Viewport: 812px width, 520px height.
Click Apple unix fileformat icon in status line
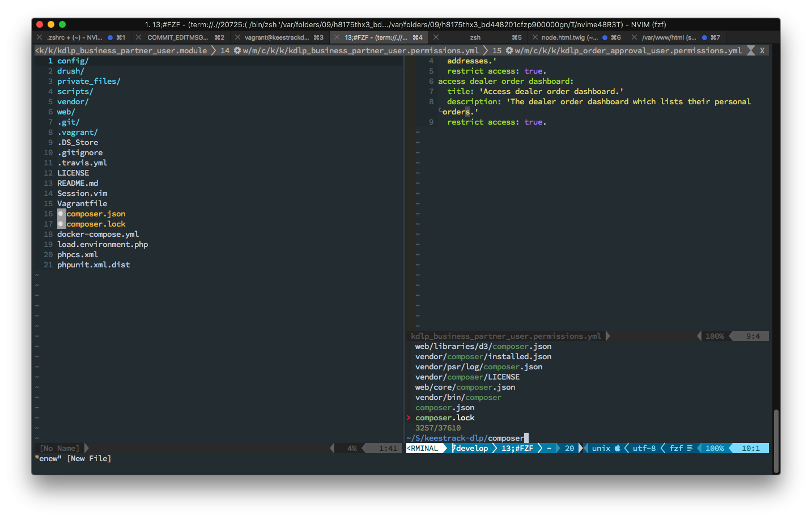click(x=618, y=448)
